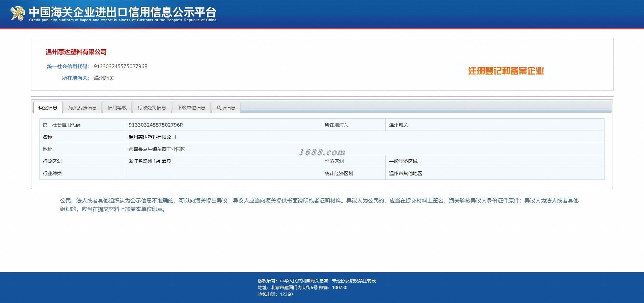Click footer address 北京市建国门内大街6号
Screen dimensions: 644x303
click(x=294, y=287)
